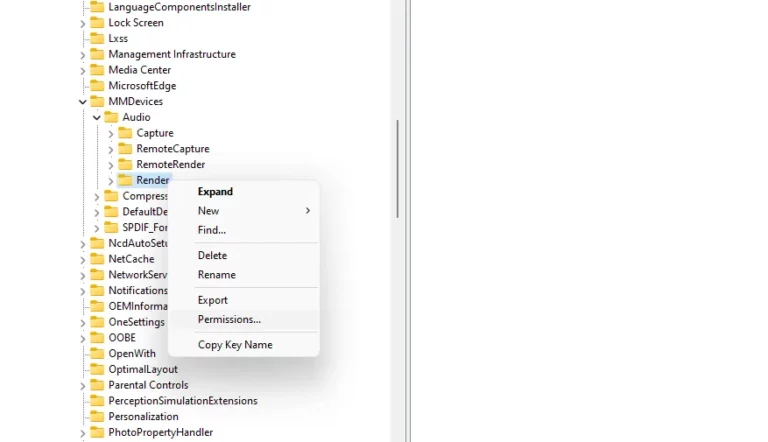Select the Lxss key label
Image resolution: width=768 pixels, height=442 pixels.
118,38
